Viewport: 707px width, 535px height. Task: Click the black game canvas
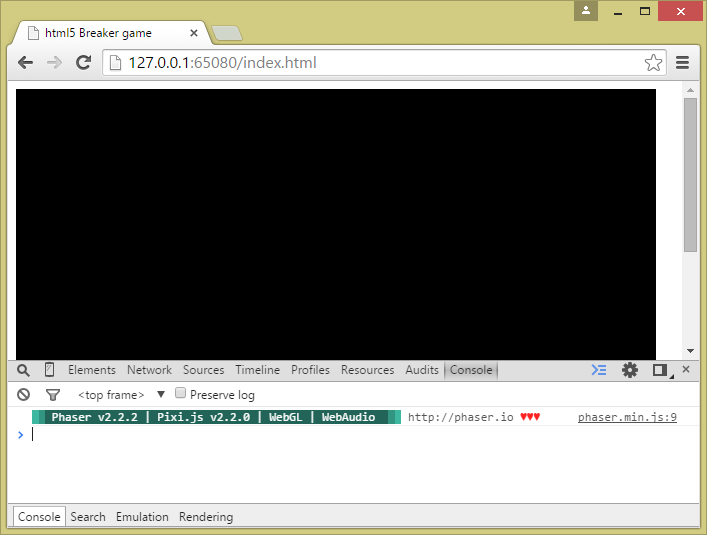point(336,224)
